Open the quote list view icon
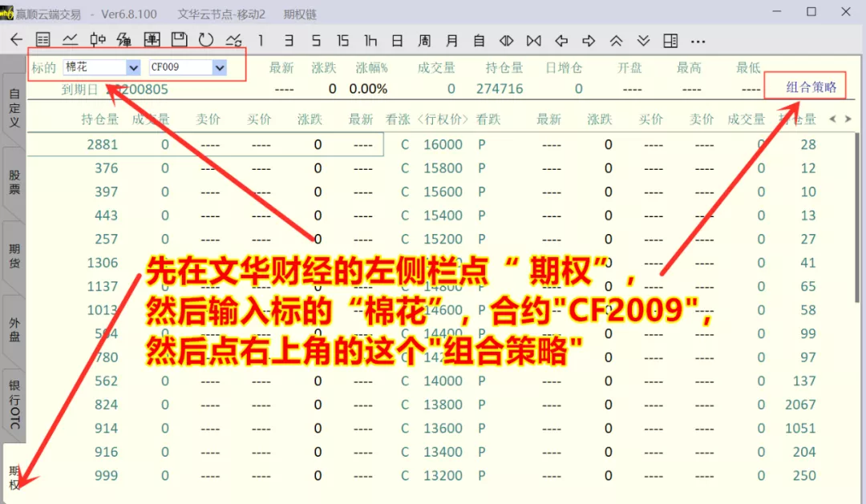The width and height of the screenshot is (866, 504). (x=42, y=40)
